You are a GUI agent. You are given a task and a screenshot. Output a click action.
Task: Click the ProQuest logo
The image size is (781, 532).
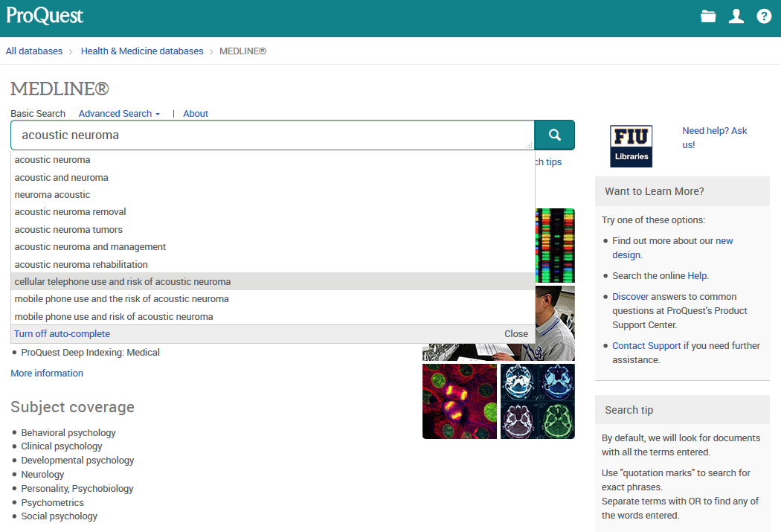coord(44,15)
